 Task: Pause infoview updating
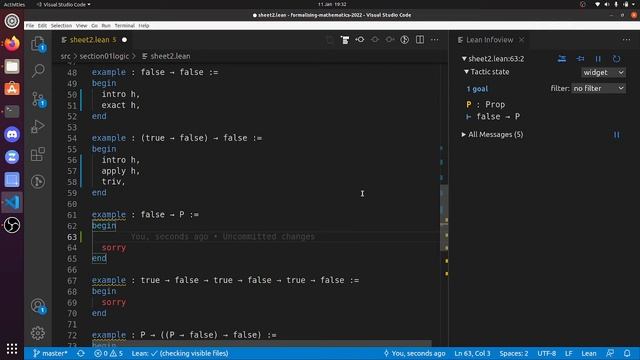(598, 59)
